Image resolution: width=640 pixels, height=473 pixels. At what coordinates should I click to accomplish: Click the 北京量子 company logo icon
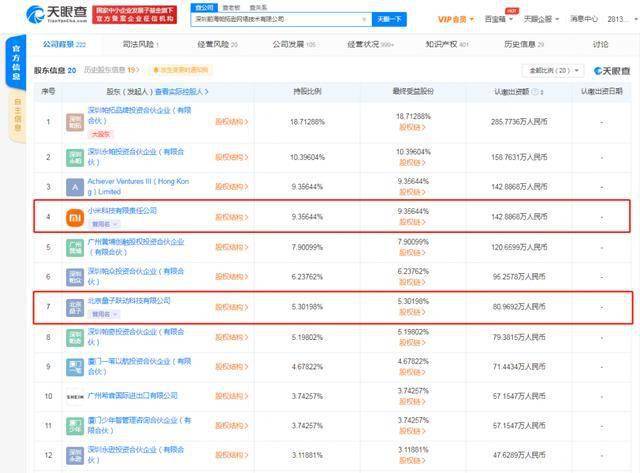tap(76, 307)
